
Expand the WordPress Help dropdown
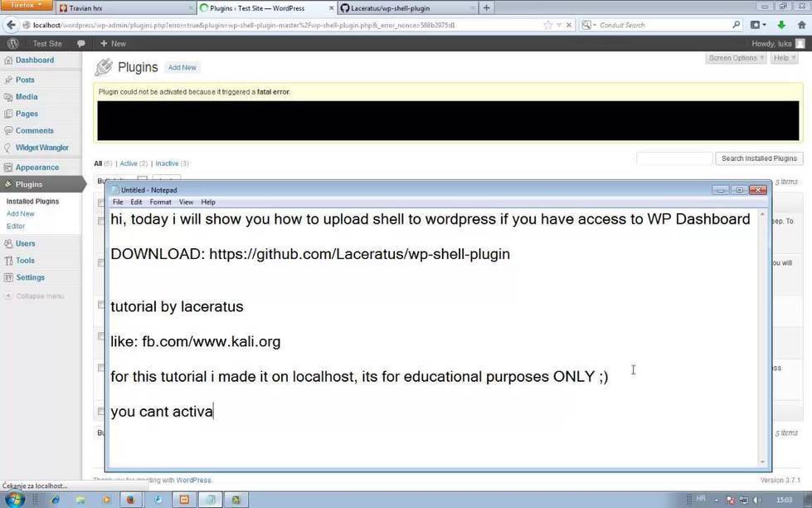click(x=785, y=58)
